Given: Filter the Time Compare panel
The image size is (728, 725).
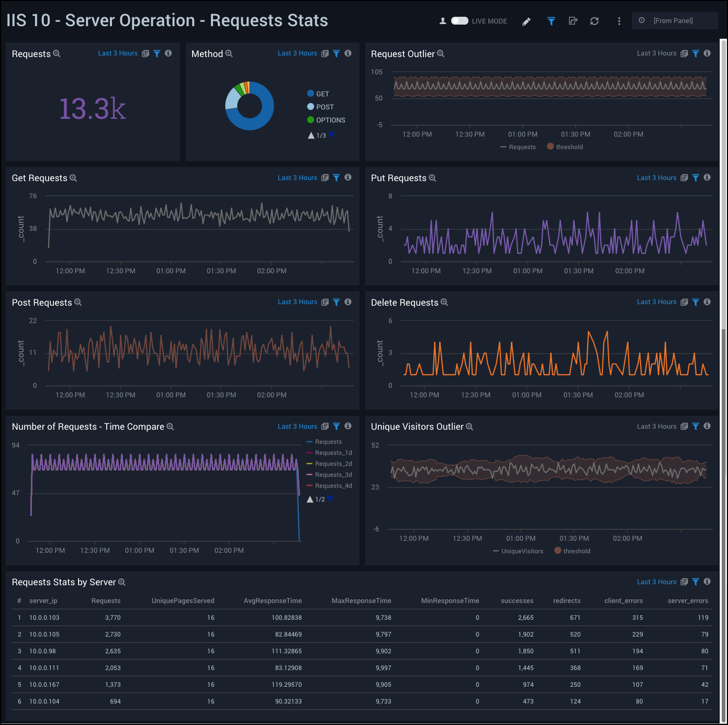Looking at the screenshot, I should tap(337, 427).
